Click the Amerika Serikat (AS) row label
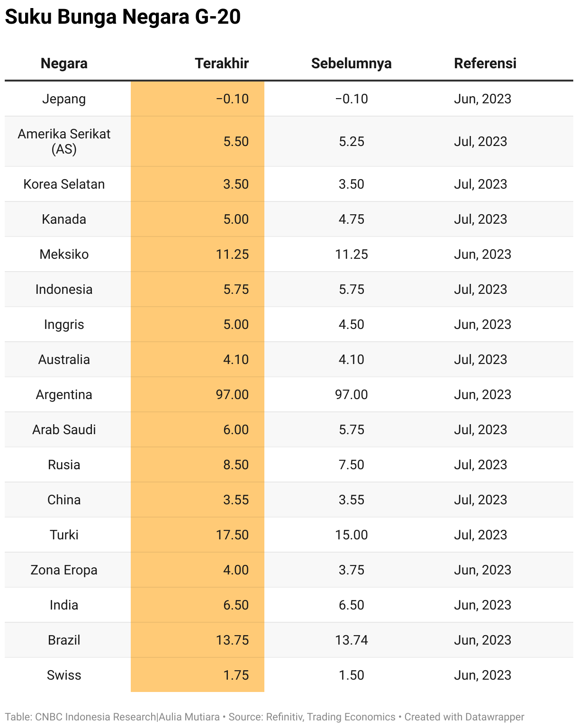The width and height of the screenshot is (578, 728). point(64,142)
